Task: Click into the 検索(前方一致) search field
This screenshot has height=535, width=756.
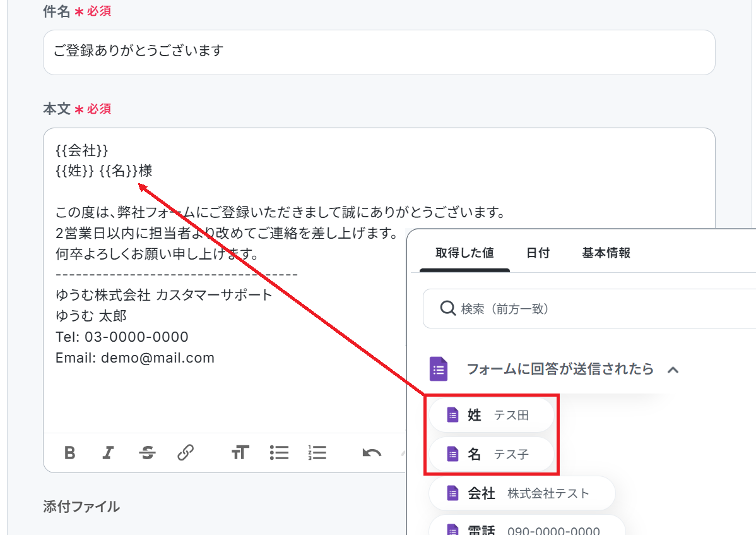Action: tap(599, 309)
